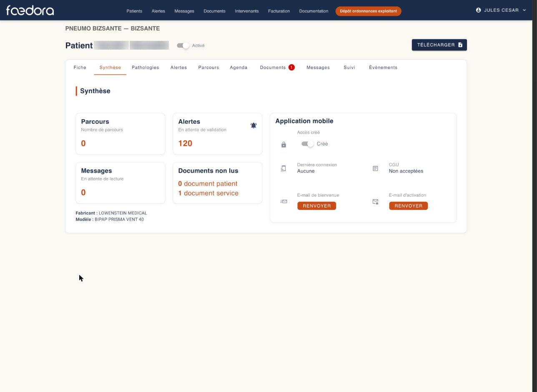The height and width of the screenshot is (392, 537).
Task: Click the Non acceptées CGU status
Action: click(x=406, y=171)
